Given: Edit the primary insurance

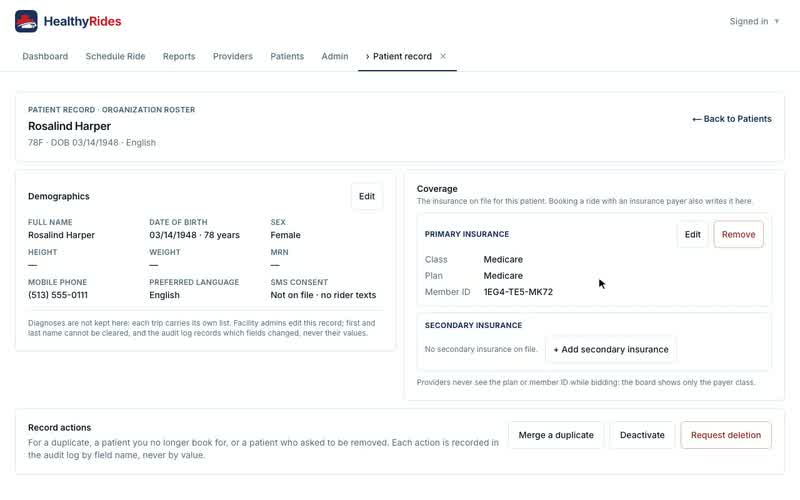Looking at the screenshot, I should coord(692,234).
